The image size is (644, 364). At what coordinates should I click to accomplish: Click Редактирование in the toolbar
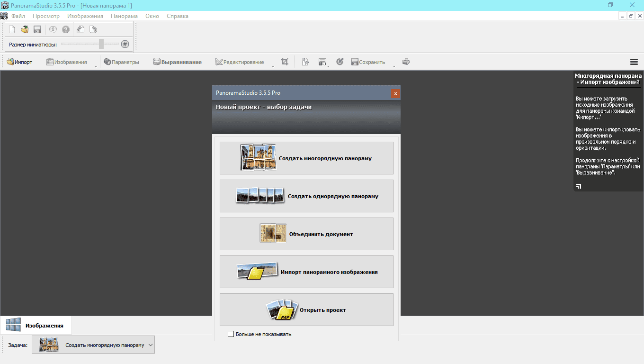[x=240, y=62]
